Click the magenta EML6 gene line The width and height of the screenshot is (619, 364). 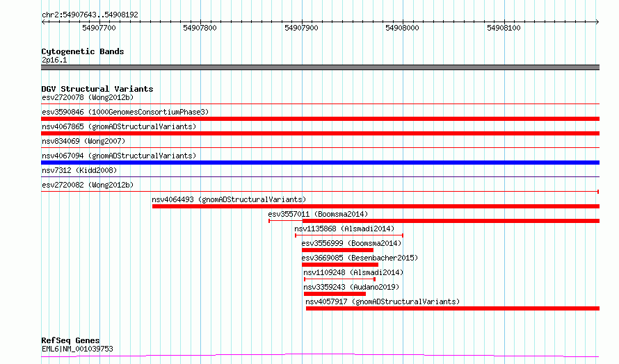point(320,356)
